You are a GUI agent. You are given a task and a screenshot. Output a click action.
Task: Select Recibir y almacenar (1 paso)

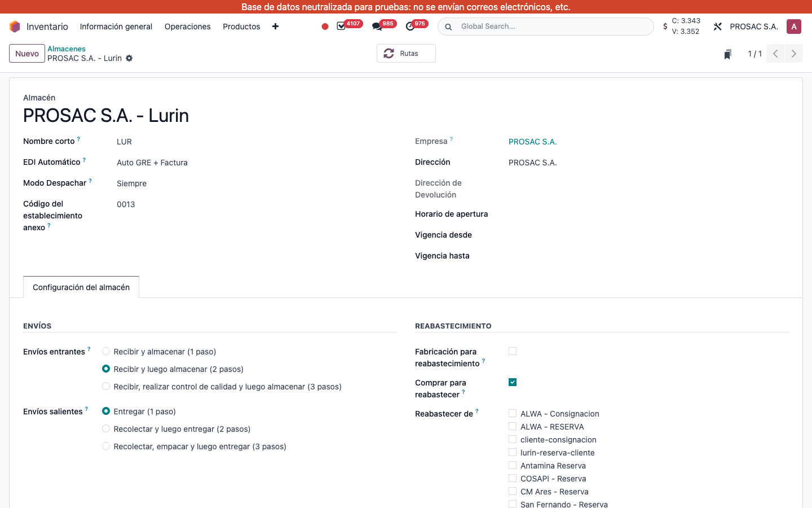point(106,351)
